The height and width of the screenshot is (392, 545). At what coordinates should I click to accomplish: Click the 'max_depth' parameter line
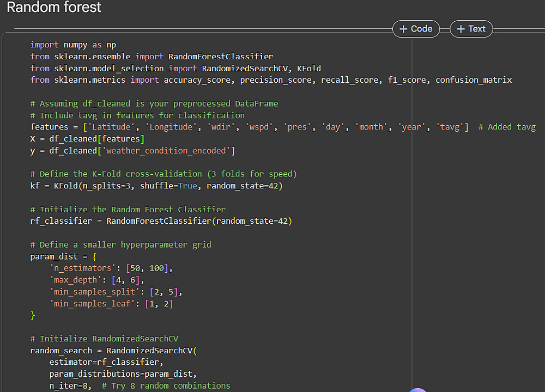click(96, 280)
